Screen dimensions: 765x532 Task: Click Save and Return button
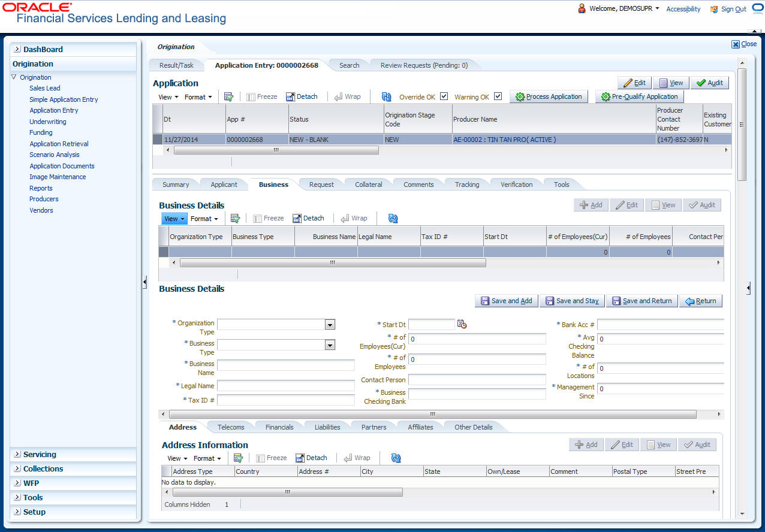[x=641, y=301]
